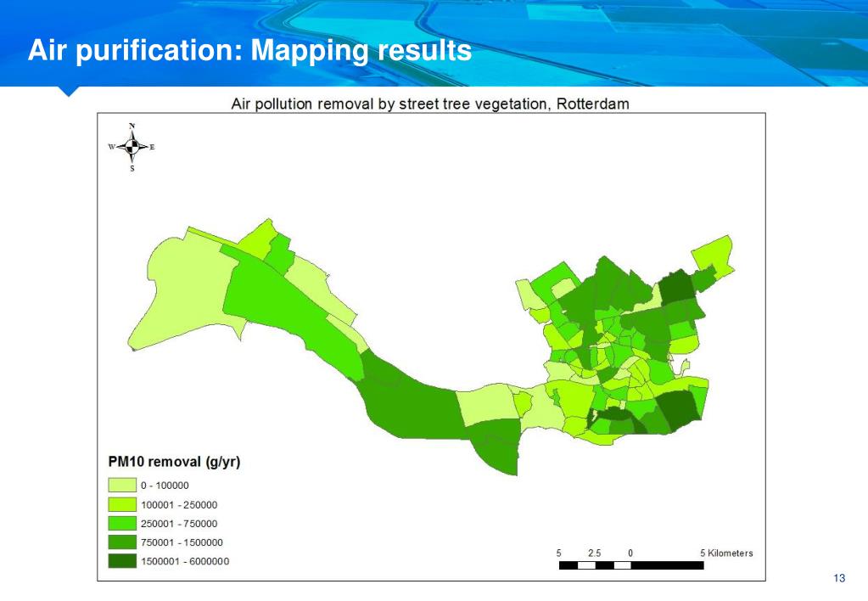Click the '750001 - 1500000' legend label
This screenshot has height=601, width=868.
(182, 542)
